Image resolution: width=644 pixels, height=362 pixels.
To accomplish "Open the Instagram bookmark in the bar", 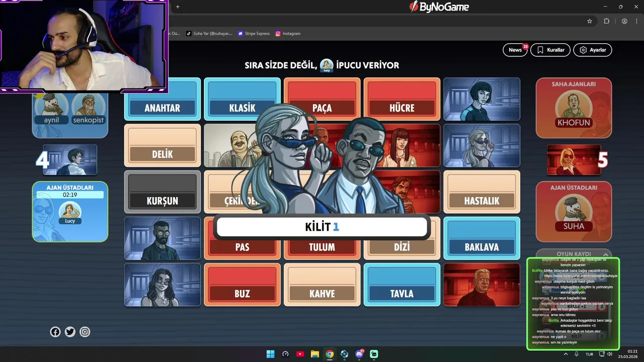I will point(288,34).
